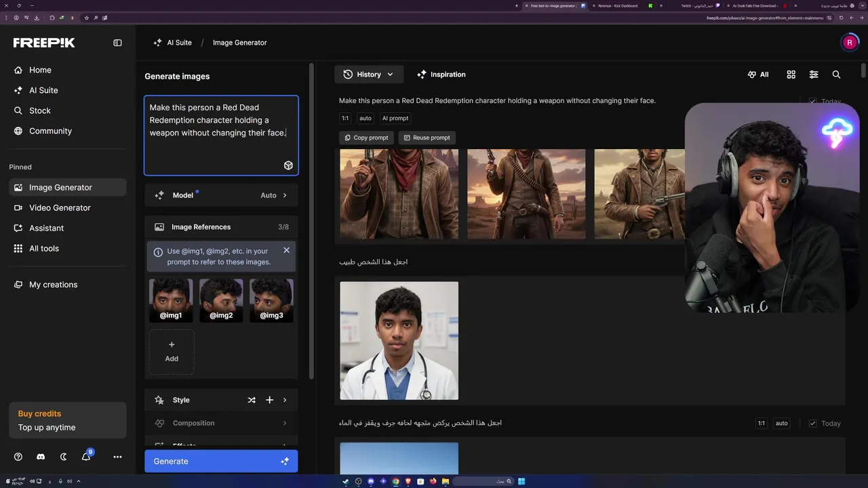Click the taskbar search box
The width and height of the screenshot is (868, 488).
tap(483, 481)
